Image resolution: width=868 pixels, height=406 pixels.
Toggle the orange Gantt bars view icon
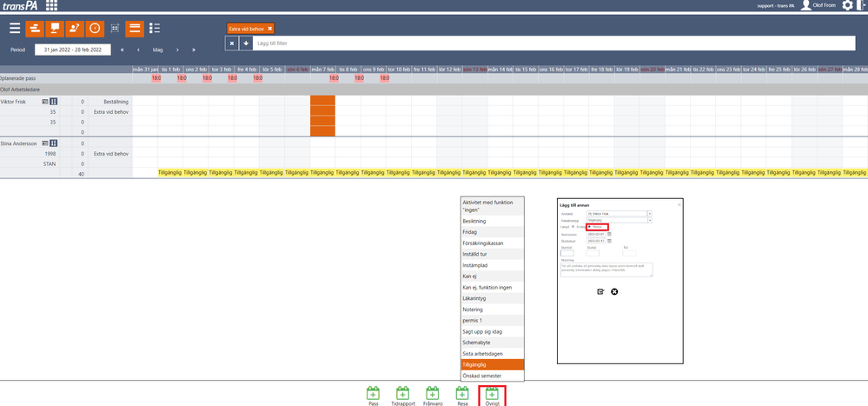pos(35,28)
